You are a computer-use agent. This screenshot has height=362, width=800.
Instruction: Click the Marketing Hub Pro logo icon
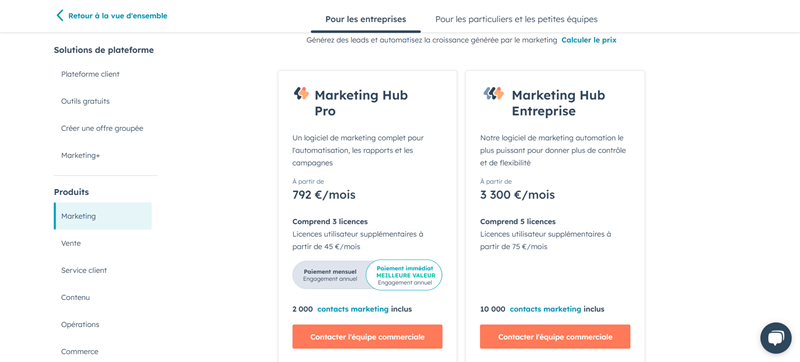pos(301,94)
